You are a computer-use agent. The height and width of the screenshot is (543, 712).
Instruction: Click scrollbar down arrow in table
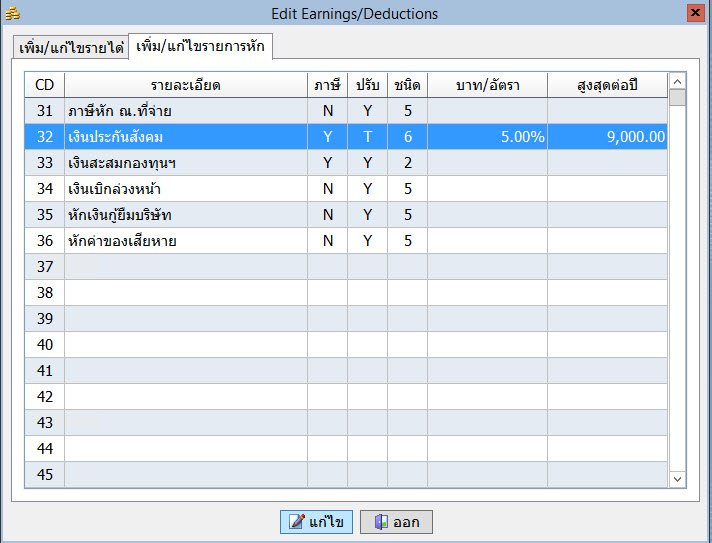[x=677, y=479]
